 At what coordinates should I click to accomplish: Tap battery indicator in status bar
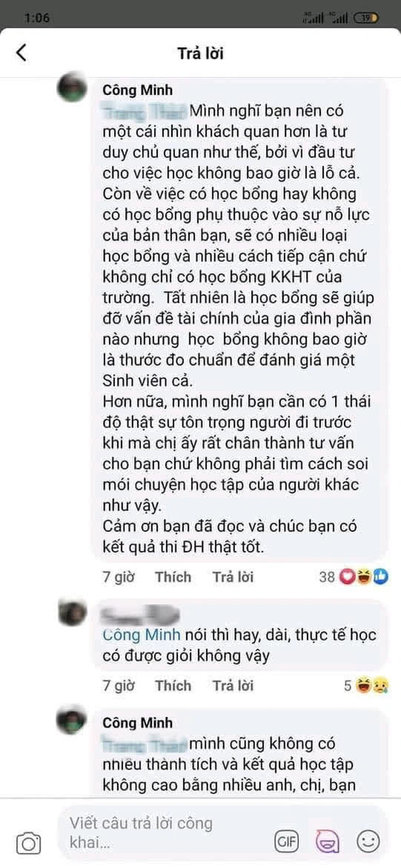365,18
